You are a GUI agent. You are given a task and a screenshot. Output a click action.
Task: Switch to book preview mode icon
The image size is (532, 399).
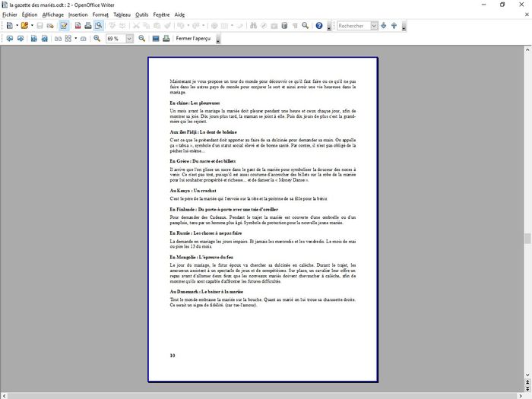83,39
